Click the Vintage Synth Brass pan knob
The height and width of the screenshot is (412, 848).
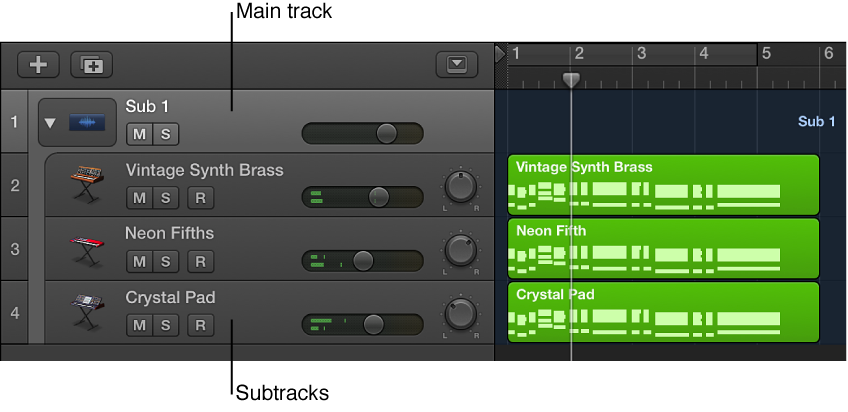pos(461,187)
